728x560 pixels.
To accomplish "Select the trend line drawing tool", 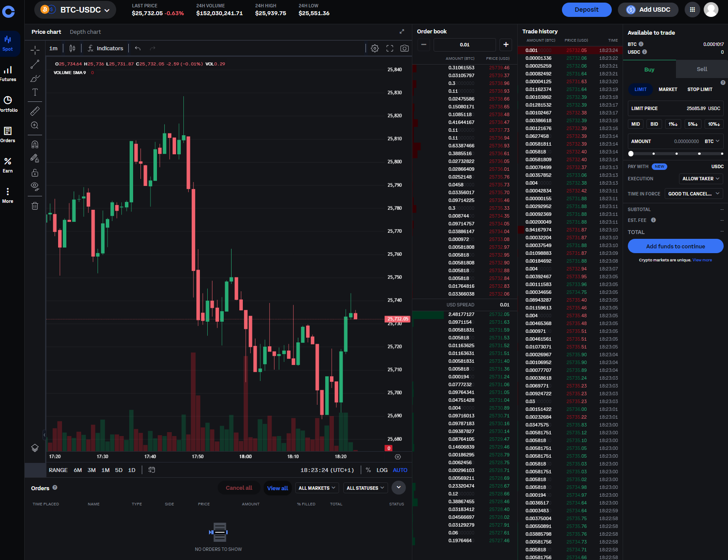I will click(x=35, y=64).
